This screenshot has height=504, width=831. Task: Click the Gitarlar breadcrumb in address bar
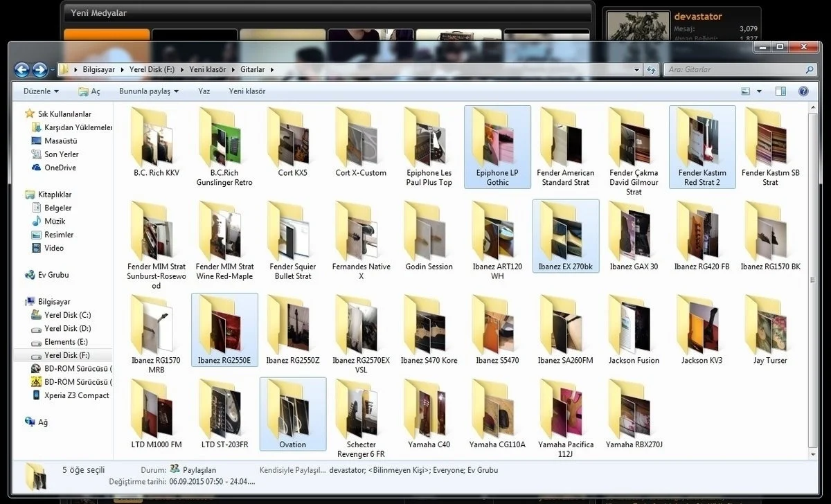point(252,69)
